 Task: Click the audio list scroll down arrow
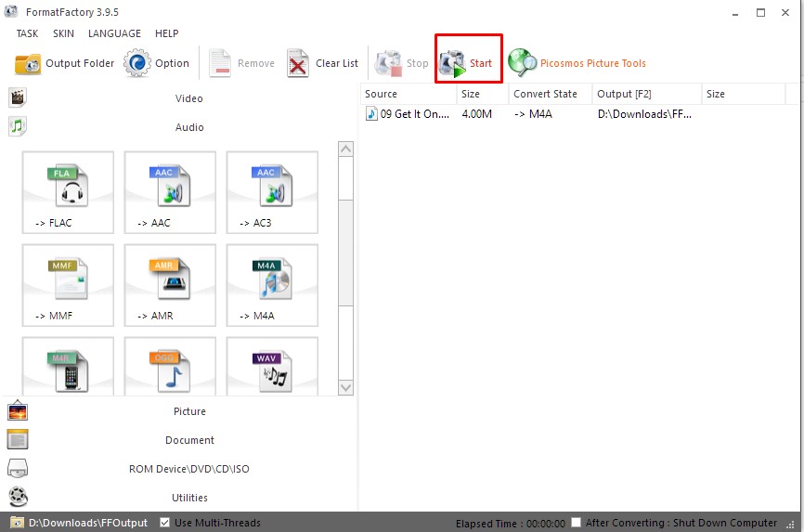(346, 387)
